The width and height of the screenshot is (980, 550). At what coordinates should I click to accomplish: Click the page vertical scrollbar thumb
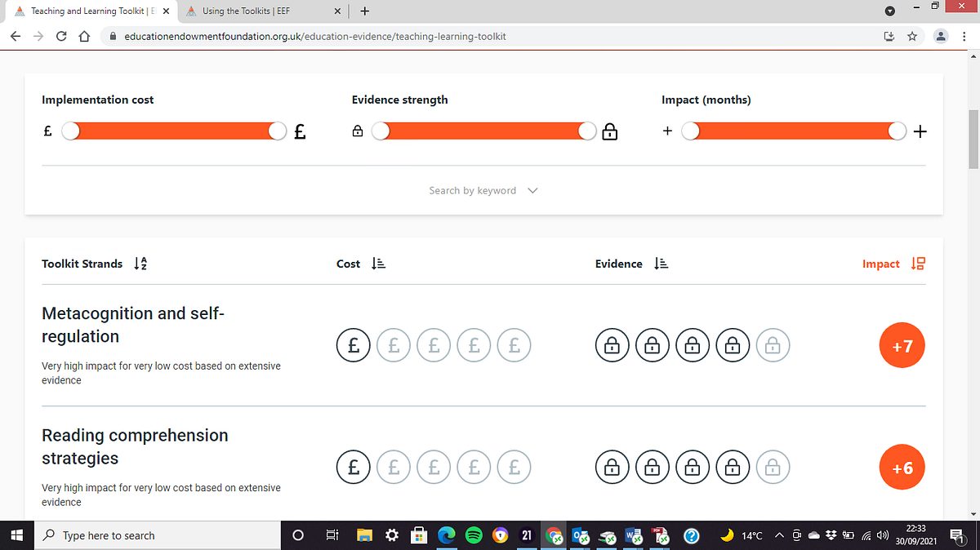(973, 139)
